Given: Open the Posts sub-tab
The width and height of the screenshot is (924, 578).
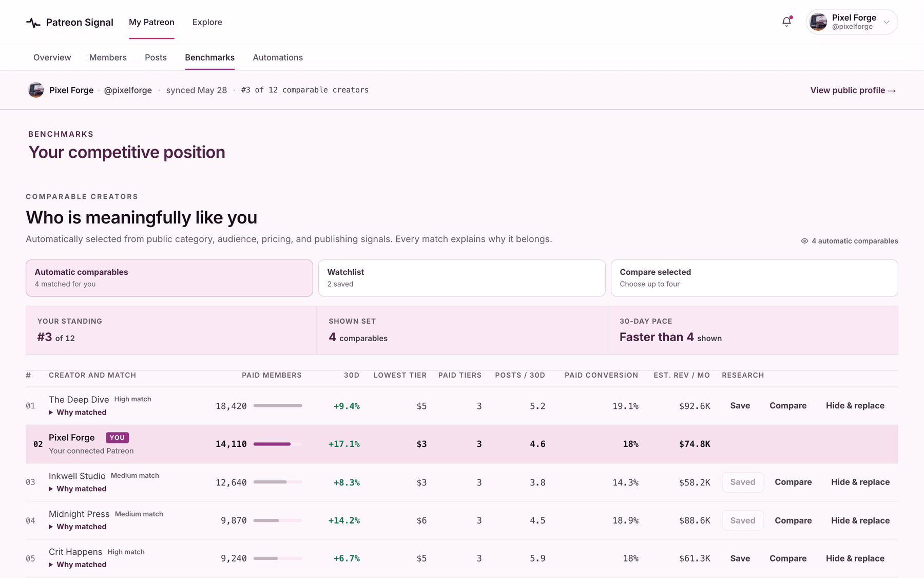Looking at the screenshot, I should 156,58.
